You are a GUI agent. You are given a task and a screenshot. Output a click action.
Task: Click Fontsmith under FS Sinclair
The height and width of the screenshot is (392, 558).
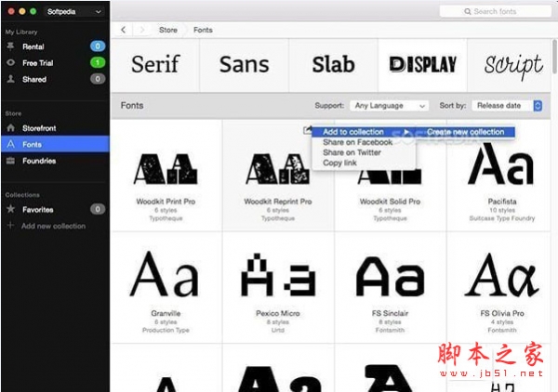click(x=390, y=330)
